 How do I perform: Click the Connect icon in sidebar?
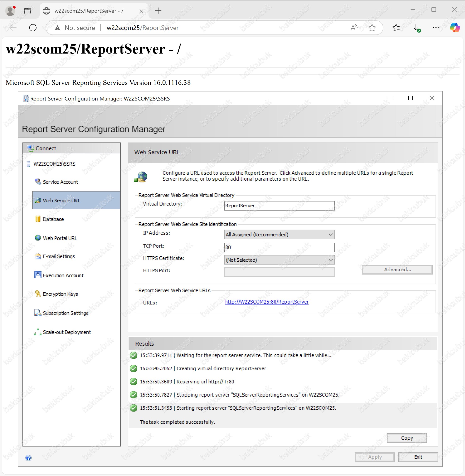coord(31,148)
